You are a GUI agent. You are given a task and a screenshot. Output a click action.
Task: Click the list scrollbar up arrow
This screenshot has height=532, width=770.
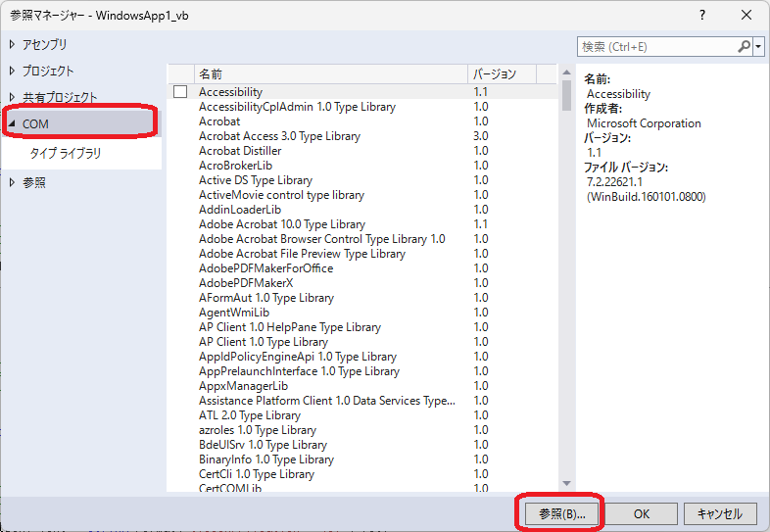point(566,73)
